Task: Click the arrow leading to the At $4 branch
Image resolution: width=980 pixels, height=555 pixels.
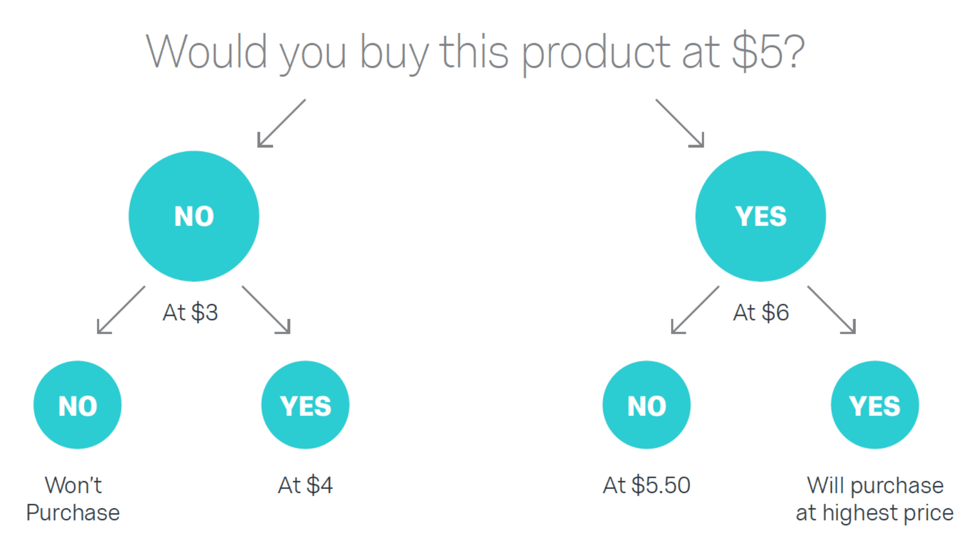Action: [266, 310]
